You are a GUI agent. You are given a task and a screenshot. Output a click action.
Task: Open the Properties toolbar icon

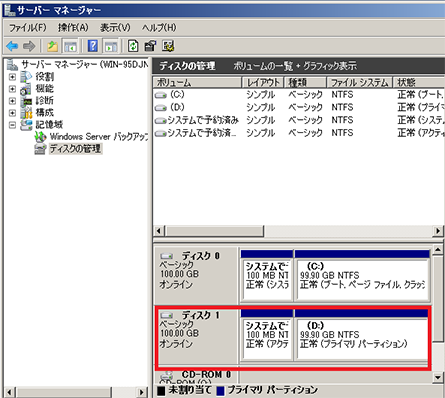click(150, 46)
